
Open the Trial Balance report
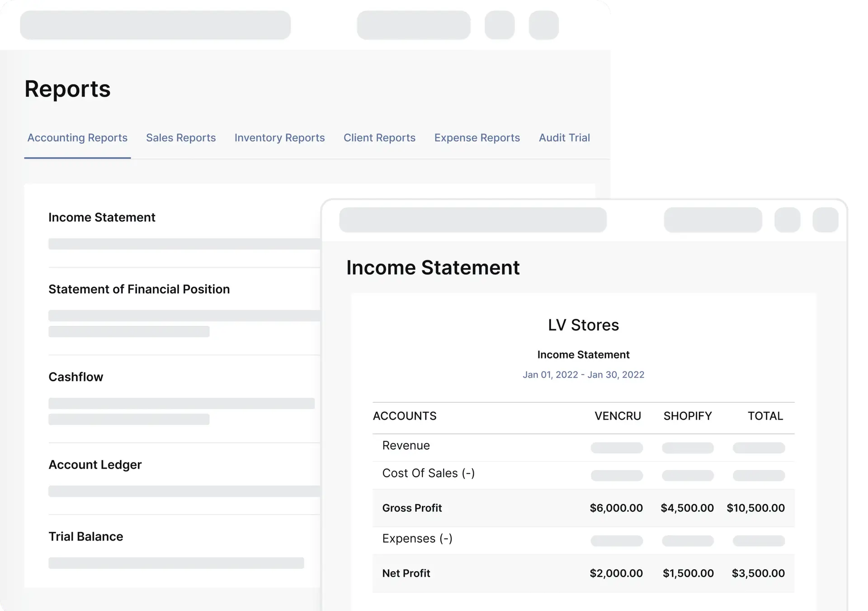click(x=86, y=536)
